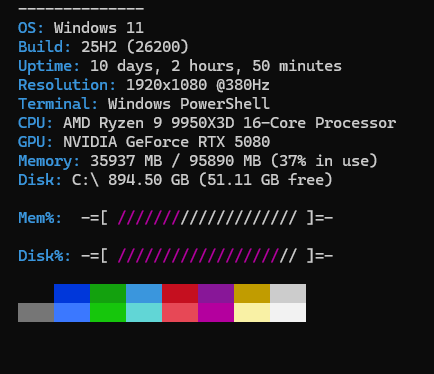Click the pale yellow color block
Image resolution: width=434 pixels, height=374 pixels.
(x=252, y=312)
